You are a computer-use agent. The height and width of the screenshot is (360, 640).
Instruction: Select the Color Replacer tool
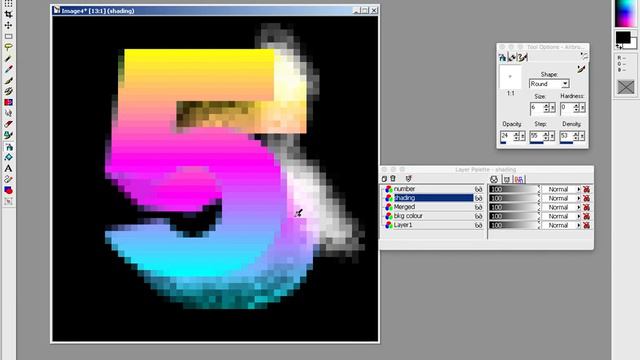pos(8,102)
